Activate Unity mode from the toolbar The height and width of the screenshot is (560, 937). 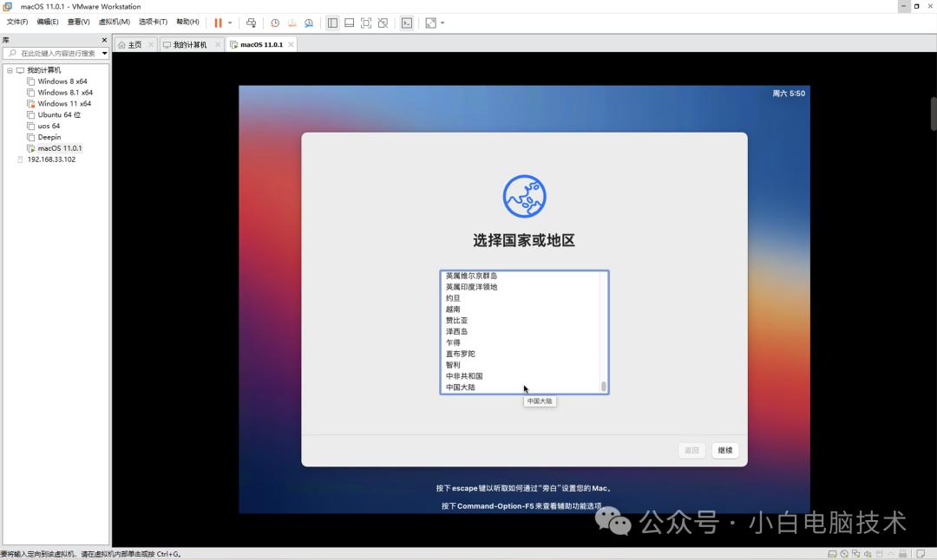tap(383, 23)
